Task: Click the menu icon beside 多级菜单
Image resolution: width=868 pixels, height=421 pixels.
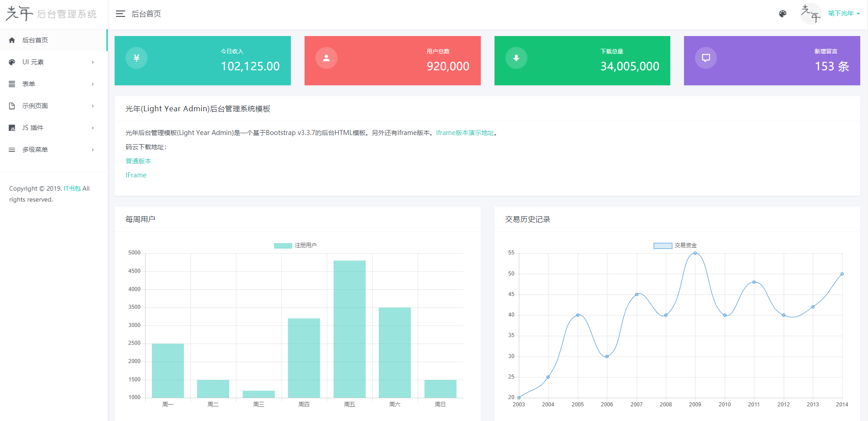Action: tap(12, 150)
